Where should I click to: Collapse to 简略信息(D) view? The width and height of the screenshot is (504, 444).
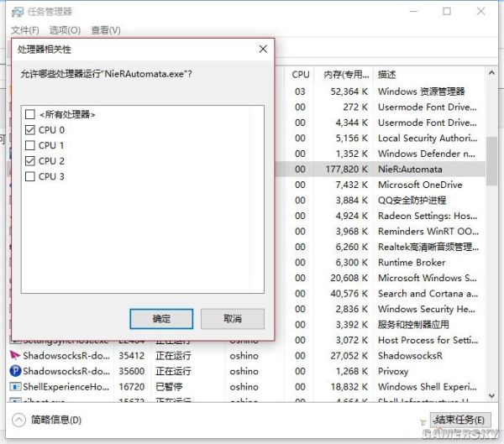(46, 420)
